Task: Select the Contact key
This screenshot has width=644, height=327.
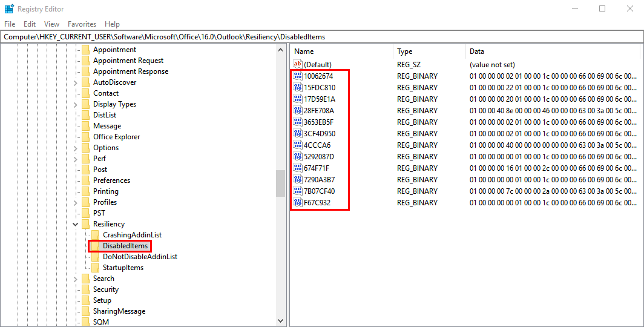Action: point(105,93)
